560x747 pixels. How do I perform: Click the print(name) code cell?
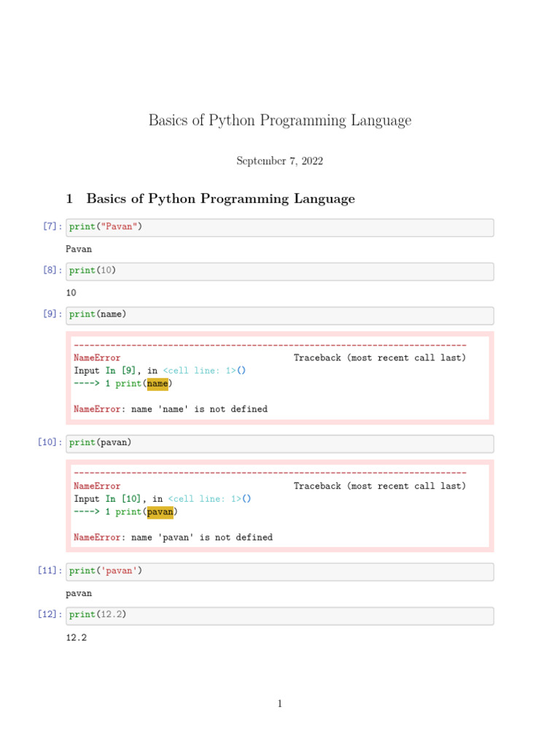[x=279, y=314]
